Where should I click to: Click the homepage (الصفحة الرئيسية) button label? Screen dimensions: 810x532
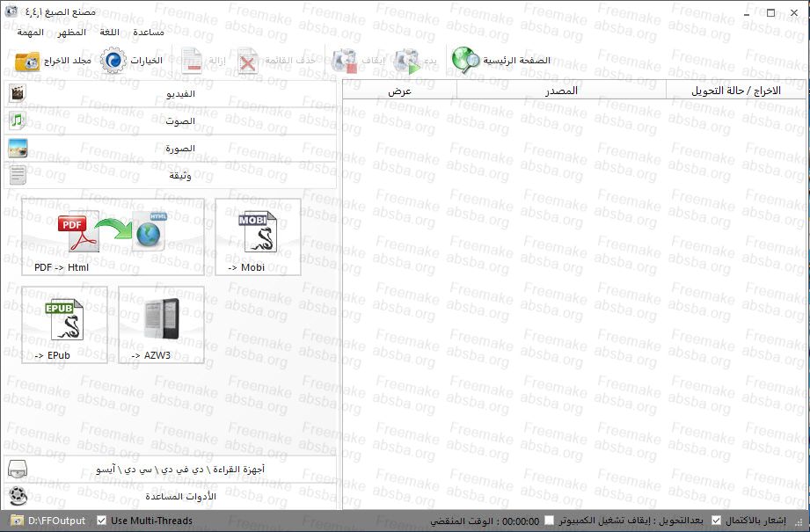point(516,61)
